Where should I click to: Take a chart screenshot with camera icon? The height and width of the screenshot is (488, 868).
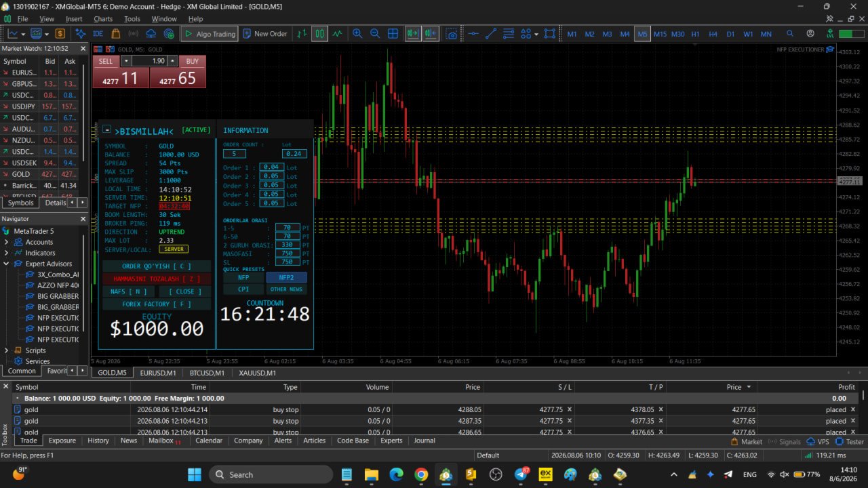(x=452, y=33)
